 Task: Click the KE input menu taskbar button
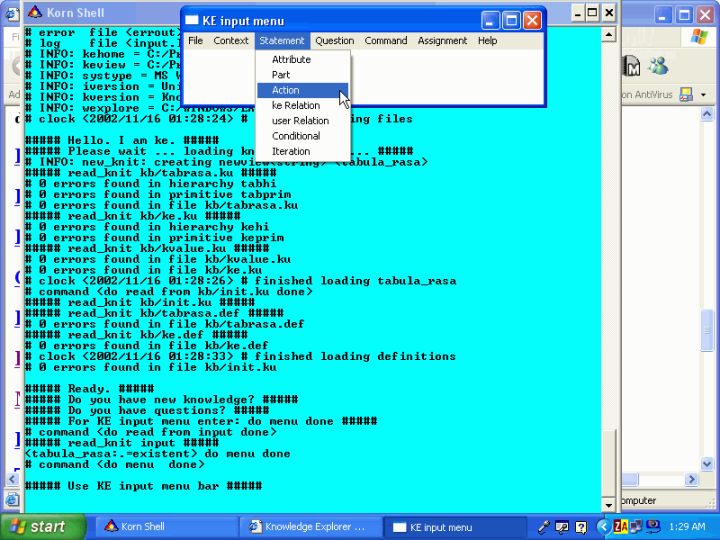(x=455, y=527)
